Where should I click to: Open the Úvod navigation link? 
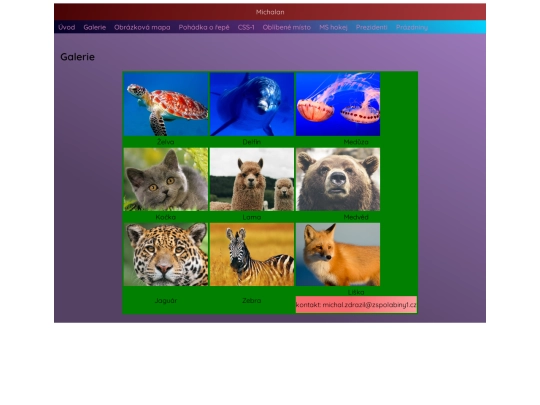pos(66,28)
